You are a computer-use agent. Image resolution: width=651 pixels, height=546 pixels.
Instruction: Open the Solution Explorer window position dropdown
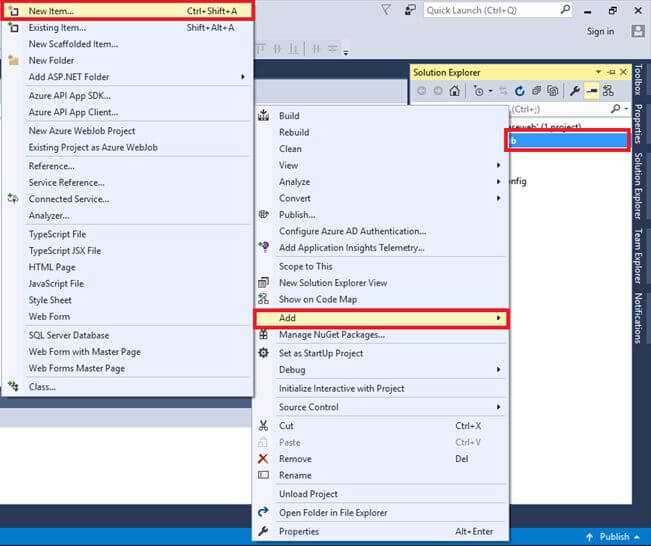coord(598,72)
